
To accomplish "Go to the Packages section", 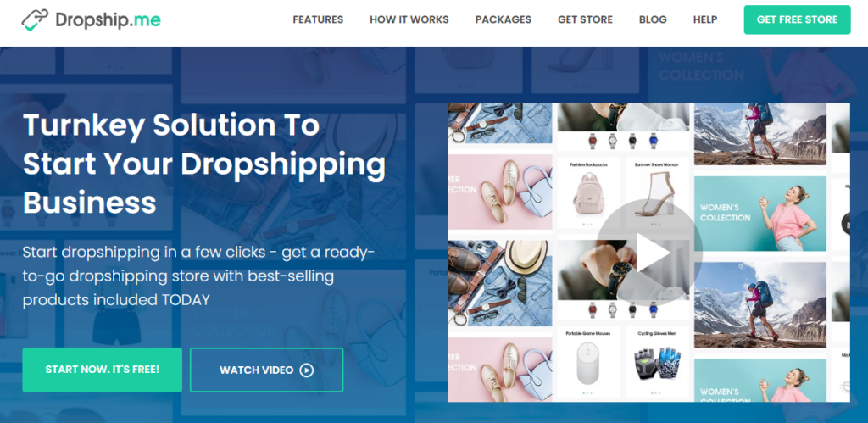I will click(504, 19).
